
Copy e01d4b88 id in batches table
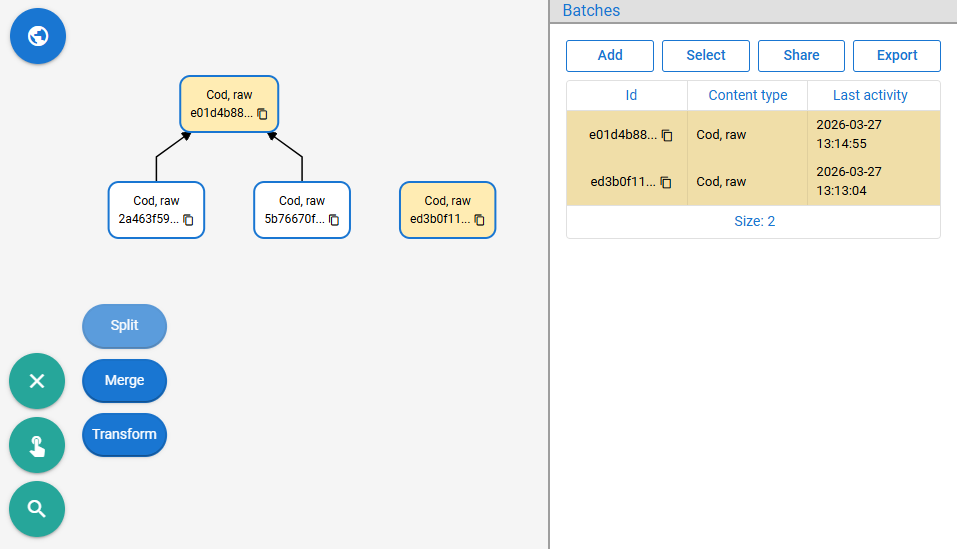tap(667, 135)
